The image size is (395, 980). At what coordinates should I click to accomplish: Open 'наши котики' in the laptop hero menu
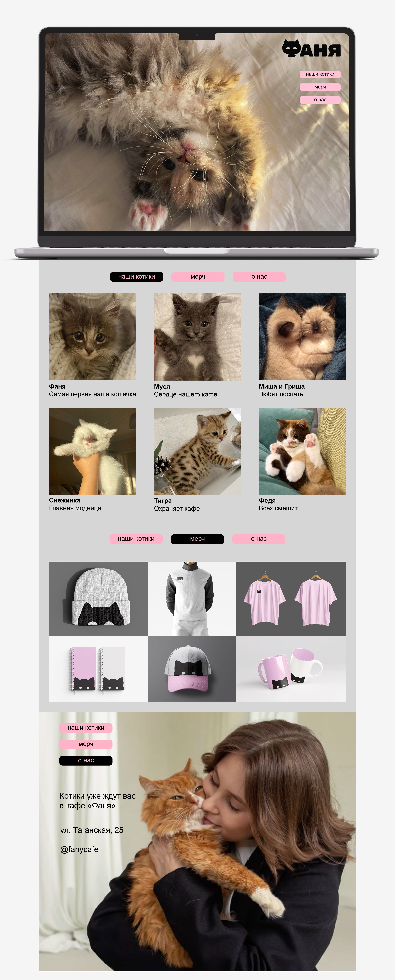click(x=320, y=74)
